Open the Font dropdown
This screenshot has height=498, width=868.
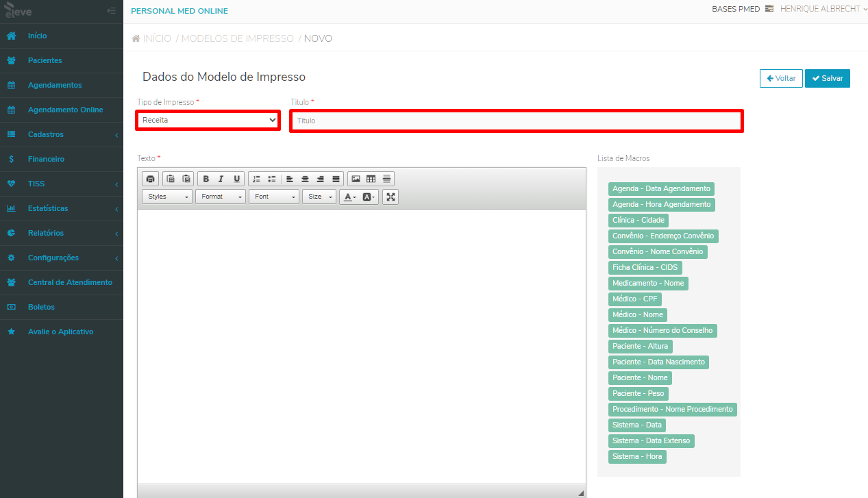point(273,197)
